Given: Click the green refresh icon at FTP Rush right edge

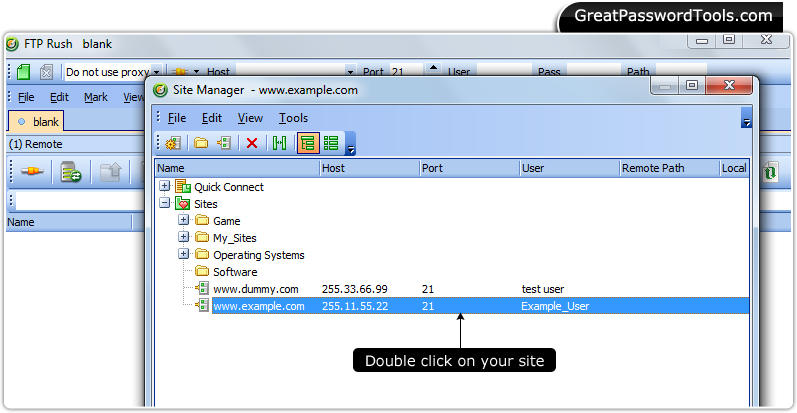Looking at the screenshot, I should click(x=770, y=172).
